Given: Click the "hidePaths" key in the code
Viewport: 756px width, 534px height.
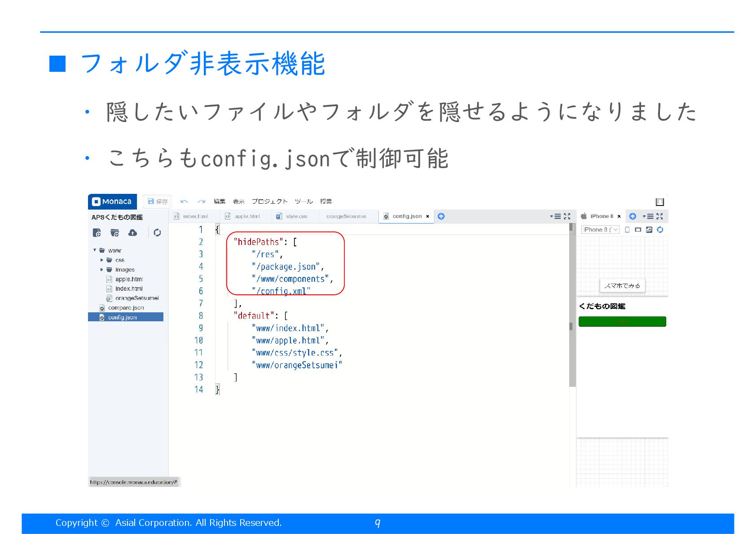Looking at the screenshot, I should 258,242.
